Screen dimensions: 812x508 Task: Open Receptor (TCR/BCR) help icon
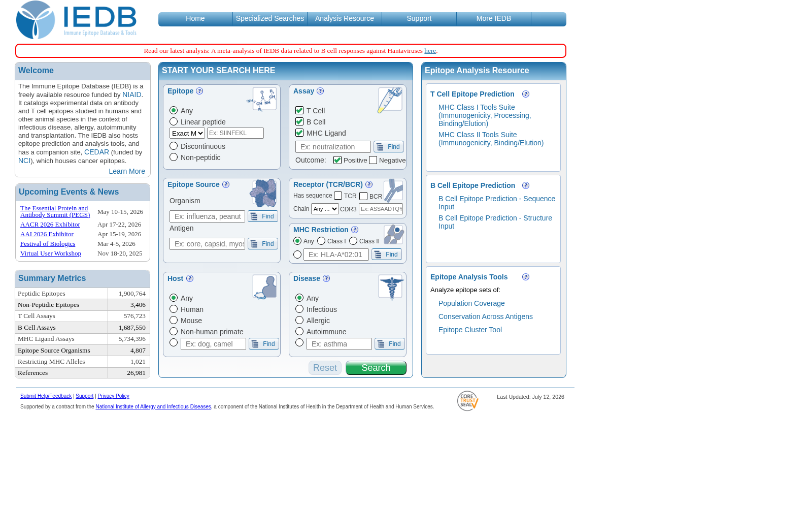click(x=369, y=184)
